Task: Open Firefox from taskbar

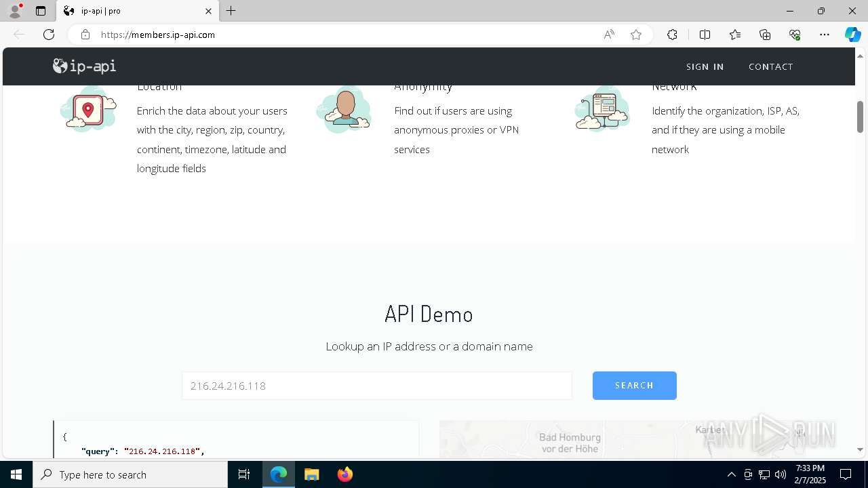Action: click(x=344, y=474)
